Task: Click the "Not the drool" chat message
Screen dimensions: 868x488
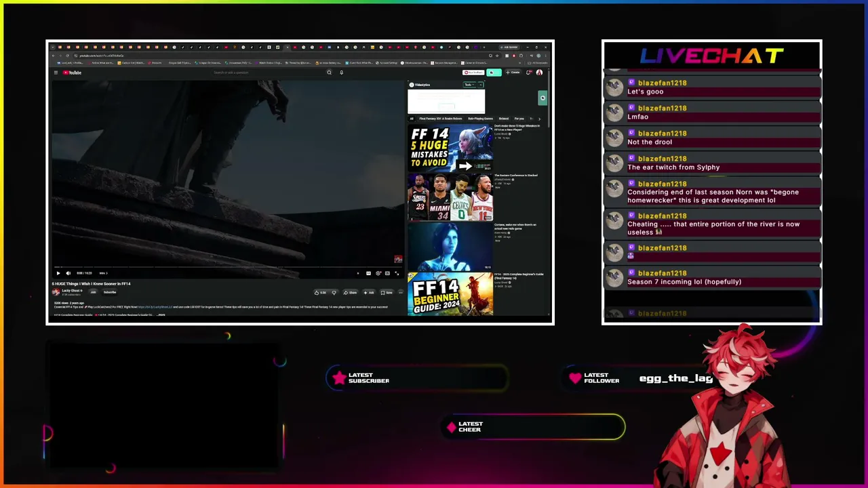Action: tap(650, 142)
